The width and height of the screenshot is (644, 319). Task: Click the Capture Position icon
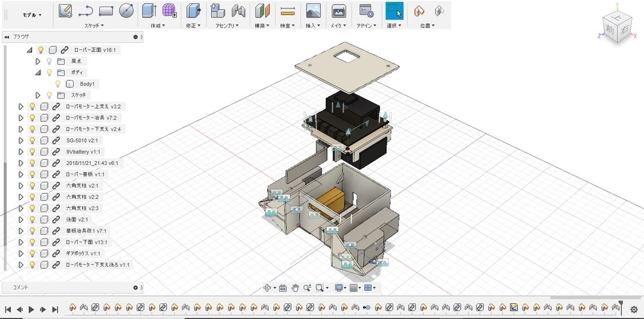418,11
